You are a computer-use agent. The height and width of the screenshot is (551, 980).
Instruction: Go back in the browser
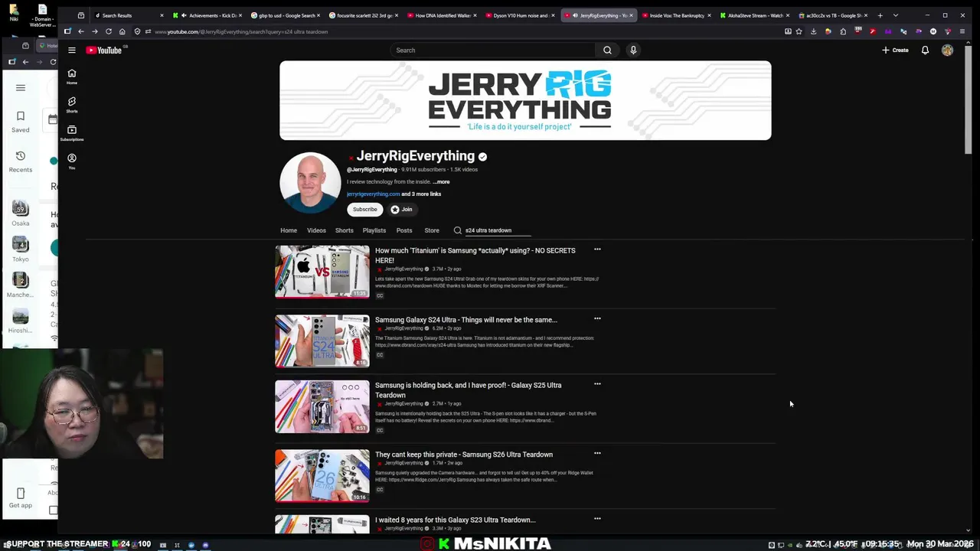point(80,31)
